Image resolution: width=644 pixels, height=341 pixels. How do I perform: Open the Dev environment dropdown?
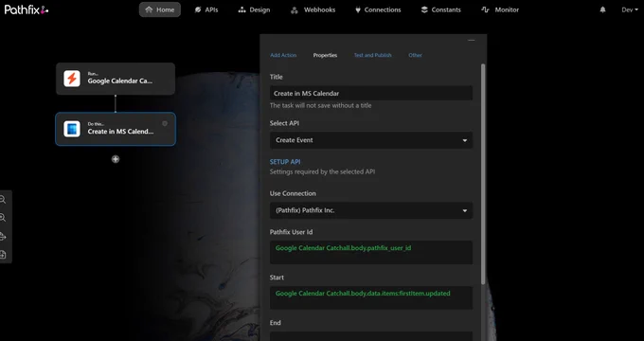click(x=630, y=9)
